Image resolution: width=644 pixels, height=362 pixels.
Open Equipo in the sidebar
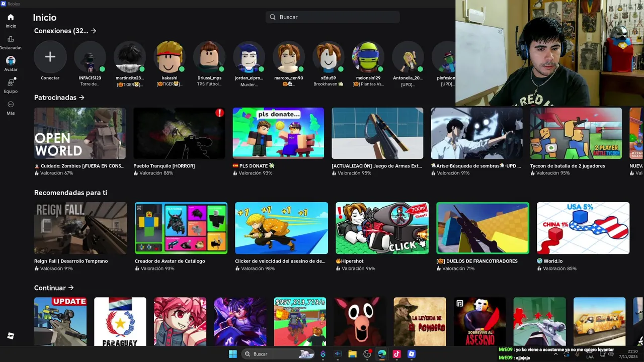(11, 86)
